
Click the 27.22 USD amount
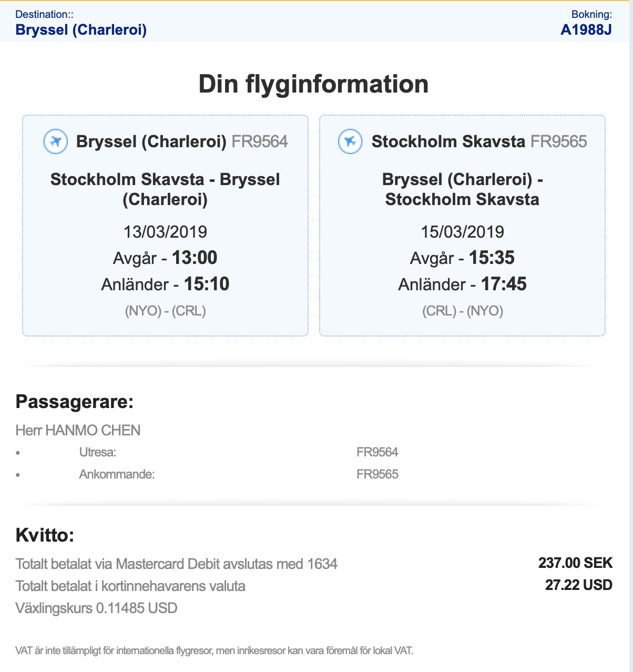578,585
